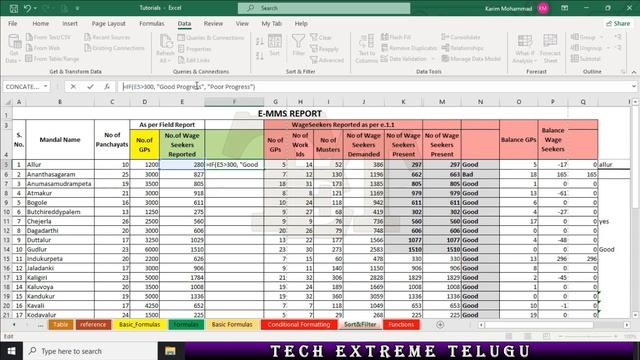Expand the formula bar
The height and width of the screenshot is (360, 640).
(633, 87)
